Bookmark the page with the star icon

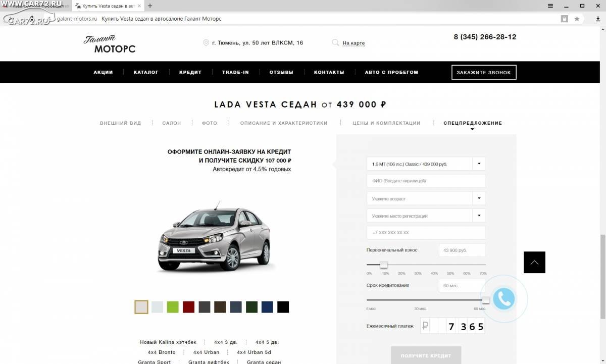(577, 19)
